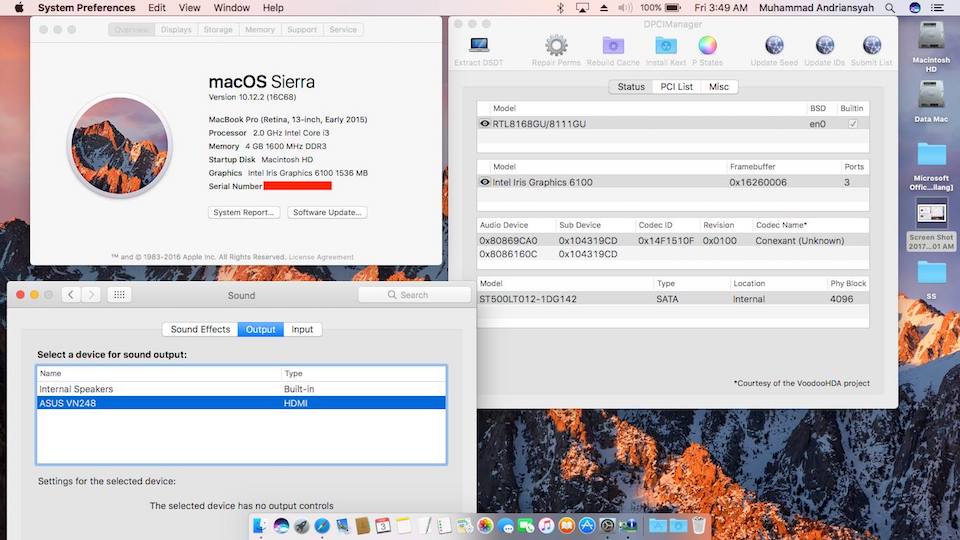
Task: Open P States color wheel icon
Action: 707,45
